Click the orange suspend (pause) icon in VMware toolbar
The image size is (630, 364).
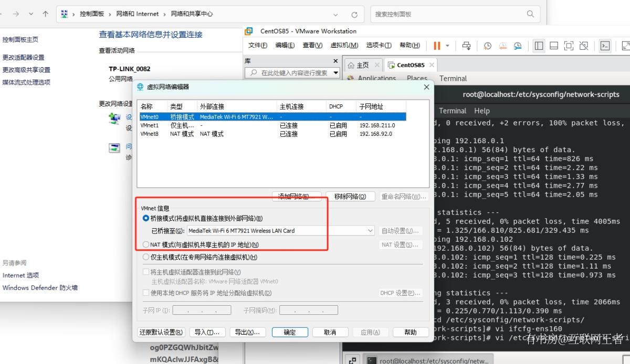click(437, 46)
